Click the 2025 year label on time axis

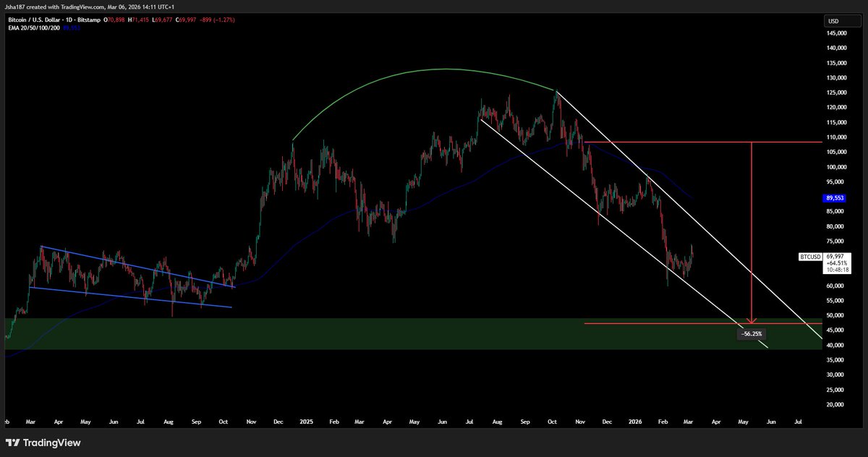click(x=306, y=420)
